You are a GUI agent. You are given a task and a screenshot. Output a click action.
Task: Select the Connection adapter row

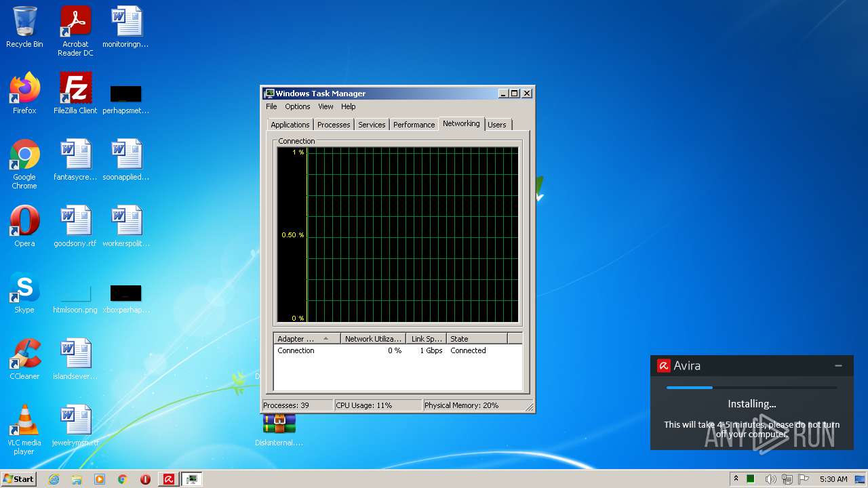398,350
